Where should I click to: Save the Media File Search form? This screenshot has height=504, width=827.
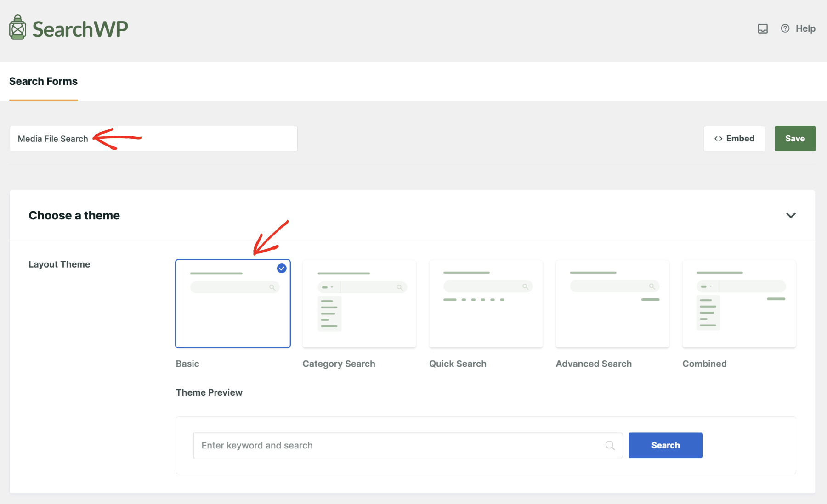pos(795,138)
